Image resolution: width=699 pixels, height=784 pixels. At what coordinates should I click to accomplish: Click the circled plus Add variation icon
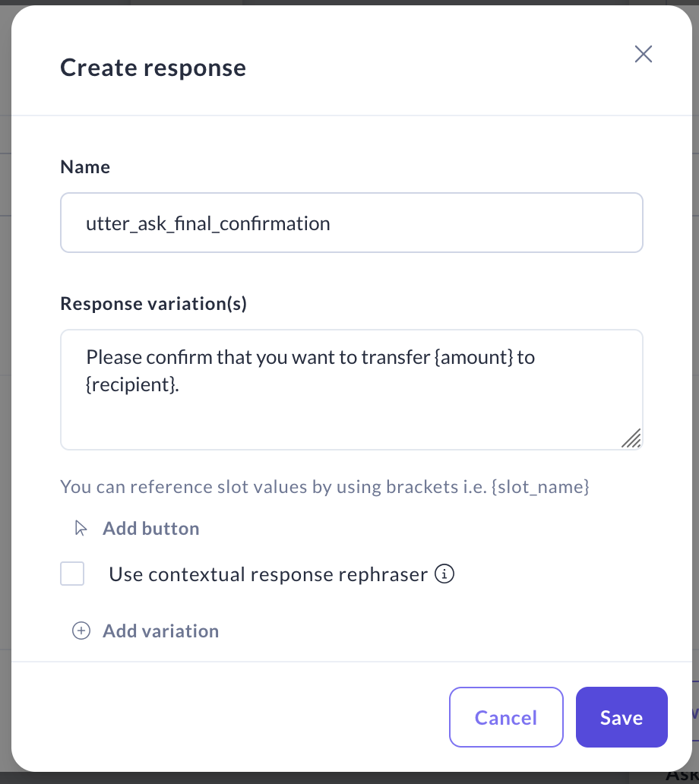click(x=81, y=631)
